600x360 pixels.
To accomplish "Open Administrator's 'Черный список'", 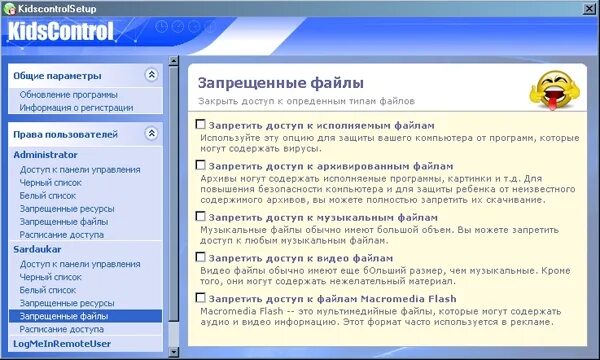I will click(51, 182).
